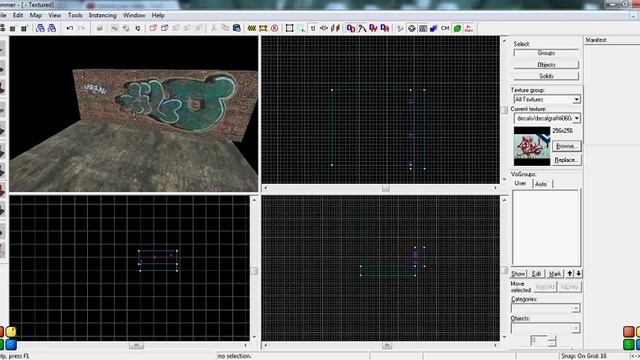Image resolution: width=640 pixels, height=360 pixels.
Task: Undo the last action
Action: coord(70,28)
